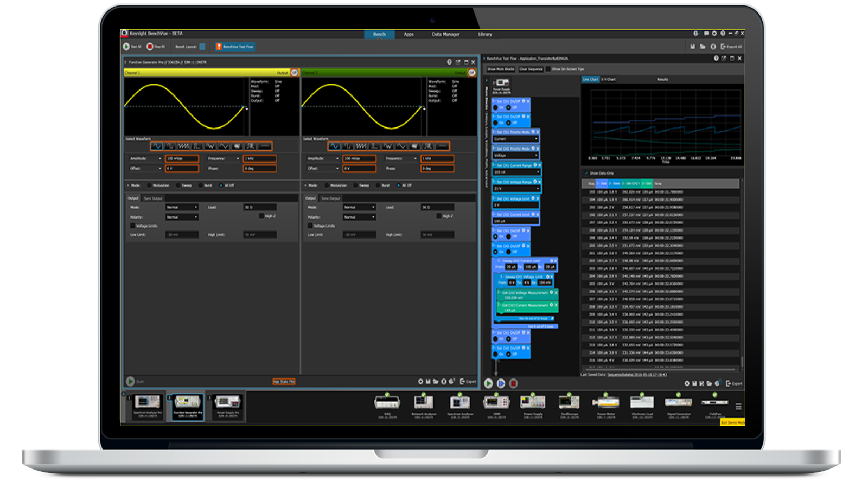Open the Oscilloscope instrument icon in bottom tray
Image resolution: width=868 pixels, height=488 pixels.
point(569,402)
